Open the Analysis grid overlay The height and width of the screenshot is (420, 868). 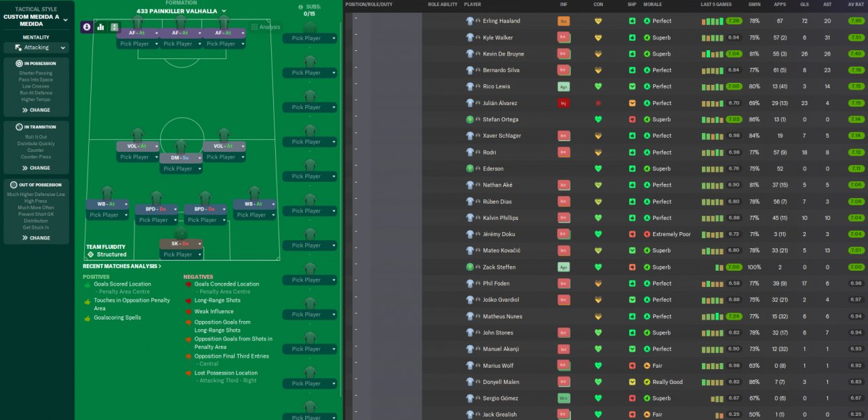click(x=265, y=27)
